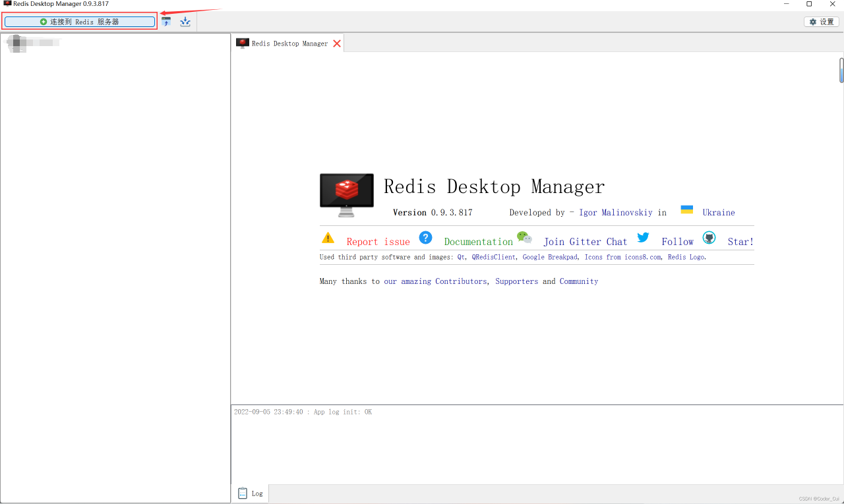This screenshot has width=844, height=504.
Task: Open the Log tab at the bottom
Action: (x=251, y=493)
